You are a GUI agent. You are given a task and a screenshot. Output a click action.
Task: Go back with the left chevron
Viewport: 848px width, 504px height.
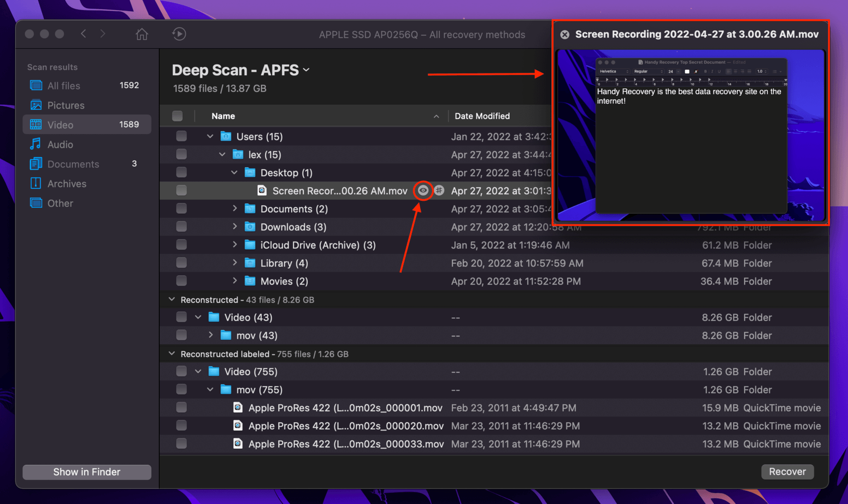[x=84, y=34]
